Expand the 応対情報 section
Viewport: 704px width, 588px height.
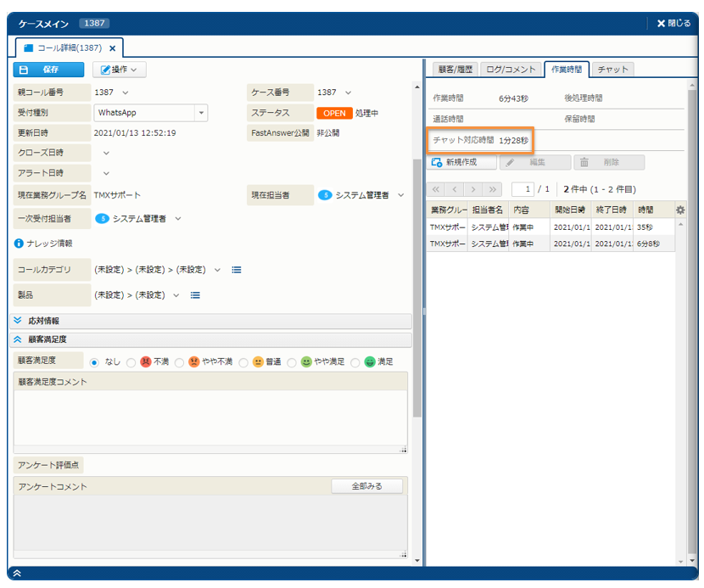(18, 321)
